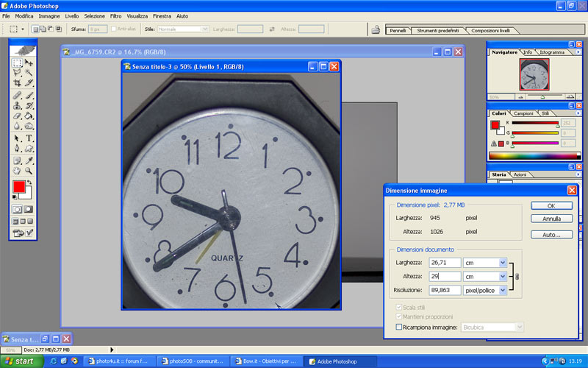588x368 pixels.
Task: Select the Rectangular Marquee tool
Action: tap(17, 63)
